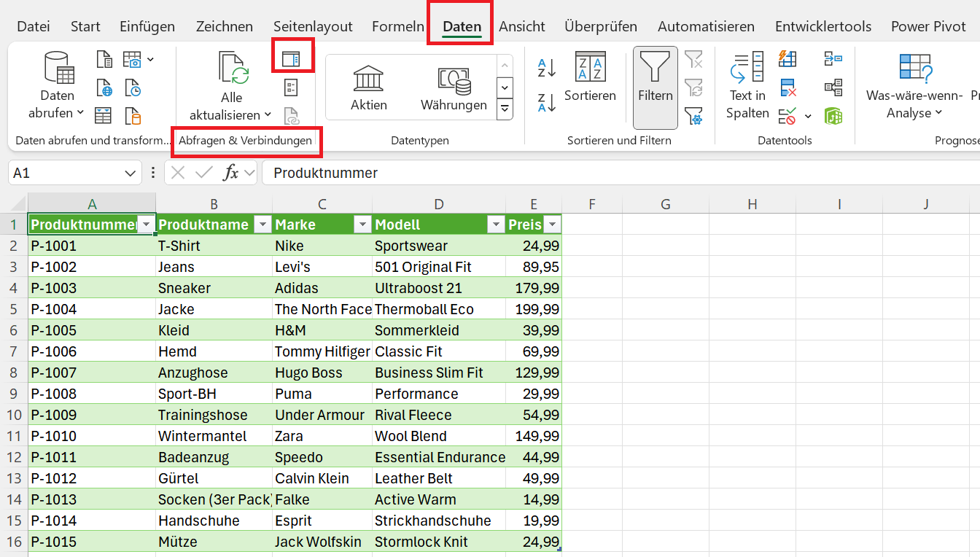Open the Power Pivot tab
The height and width of the screenshot is (557, 980).
(x=928, y=26)
